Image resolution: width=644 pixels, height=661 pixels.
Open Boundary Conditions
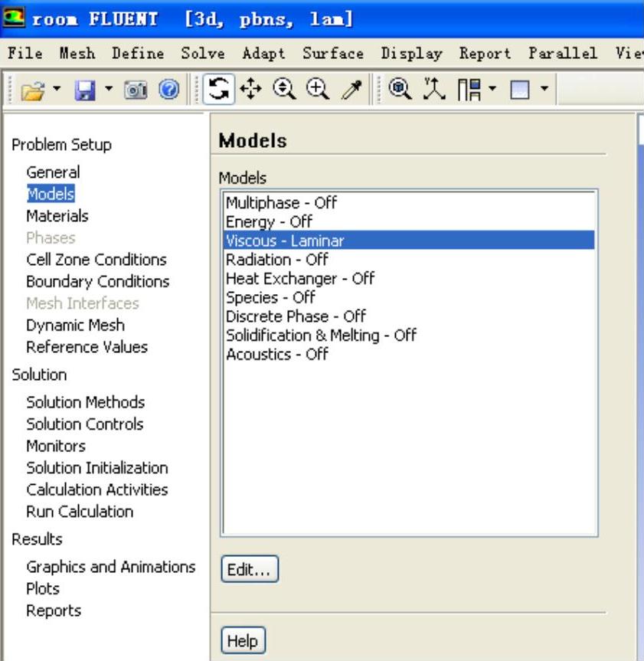click(98, 282)
